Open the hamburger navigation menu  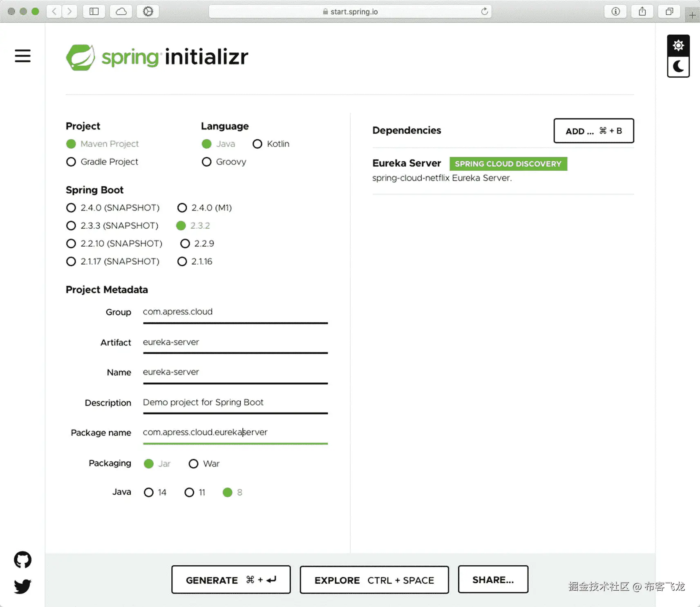coord(23,56)
